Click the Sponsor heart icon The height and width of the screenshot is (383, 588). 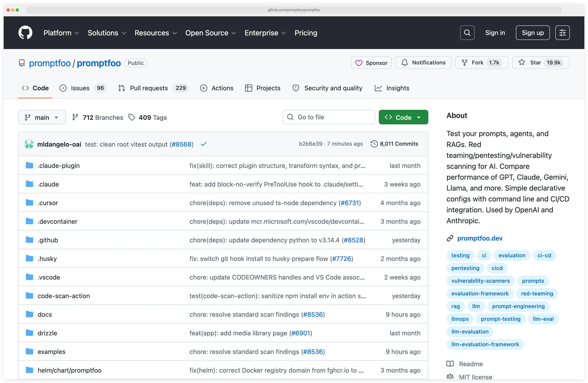click(359, 63)
